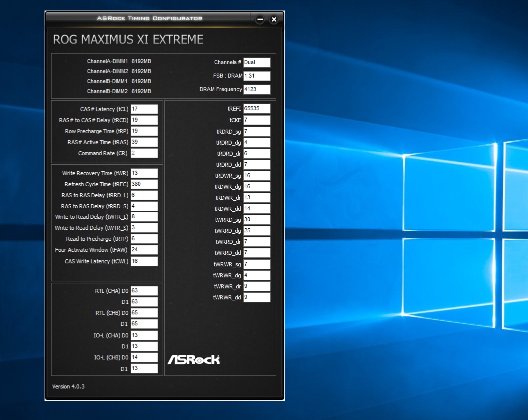The width and height of the screenshot is (528, 420).
Task: Click the DRAM Frequency field 4123
Action: pyautogui.click(x=257, y=89)
